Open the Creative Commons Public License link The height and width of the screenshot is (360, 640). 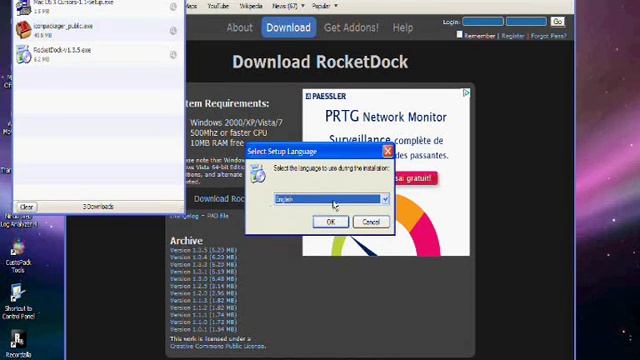click(218, 346)
